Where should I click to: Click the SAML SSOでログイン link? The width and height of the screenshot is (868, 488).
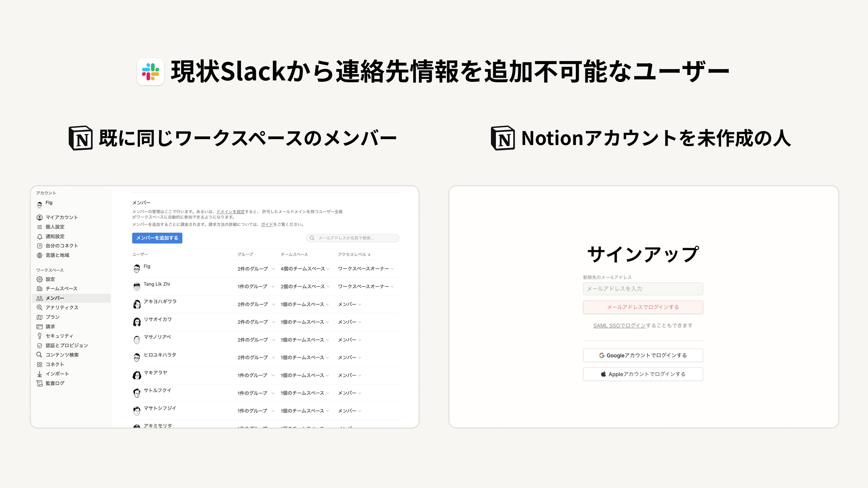(x=619, y=326)
